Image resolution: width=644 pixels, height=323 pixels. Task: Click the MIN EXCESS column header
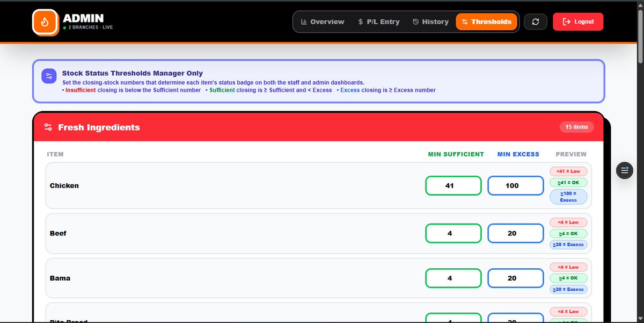click(x=518, y=154)
